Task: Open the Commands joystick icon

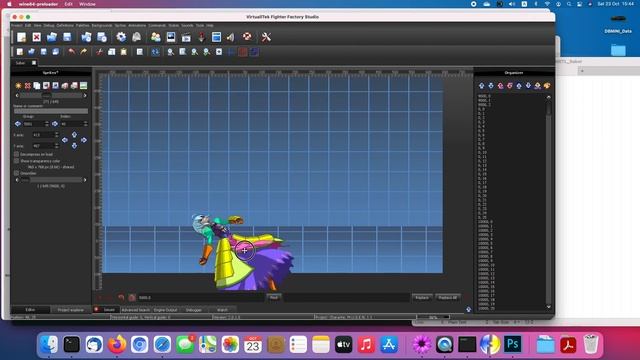Action: click(201, 37)
